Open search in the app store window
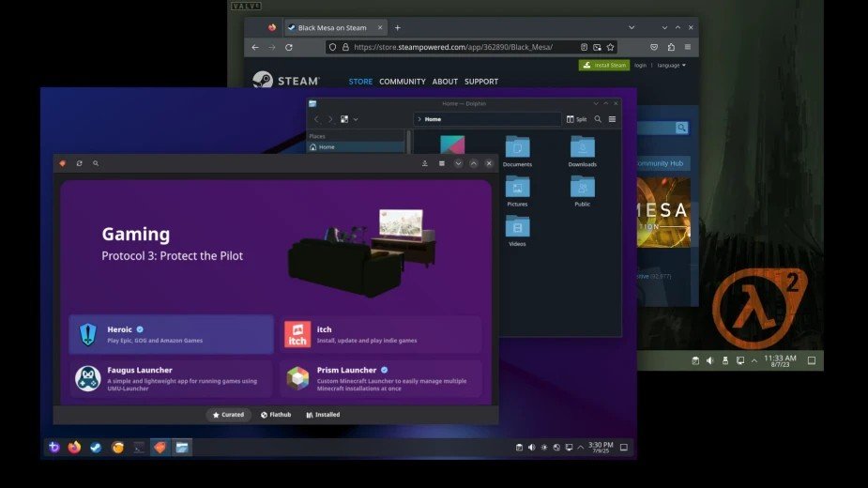The width and height of the screenshot is (868, 488). click(96, 163)
